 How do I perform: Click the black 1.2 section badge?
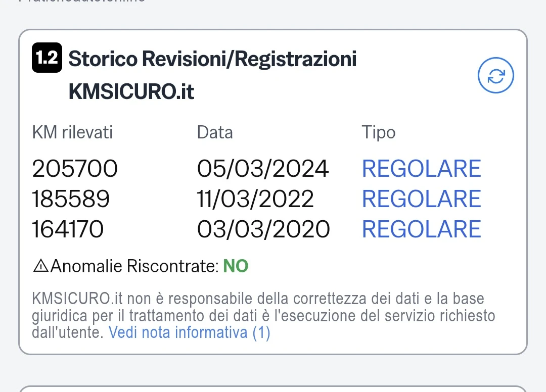(47, 59)
